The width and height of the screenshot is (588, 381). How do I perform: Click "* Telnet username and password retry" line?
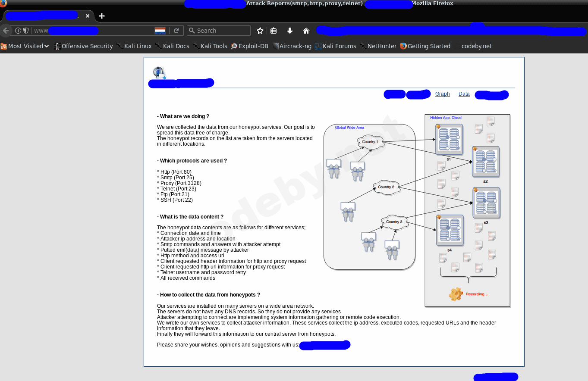(x=201, y=272)
